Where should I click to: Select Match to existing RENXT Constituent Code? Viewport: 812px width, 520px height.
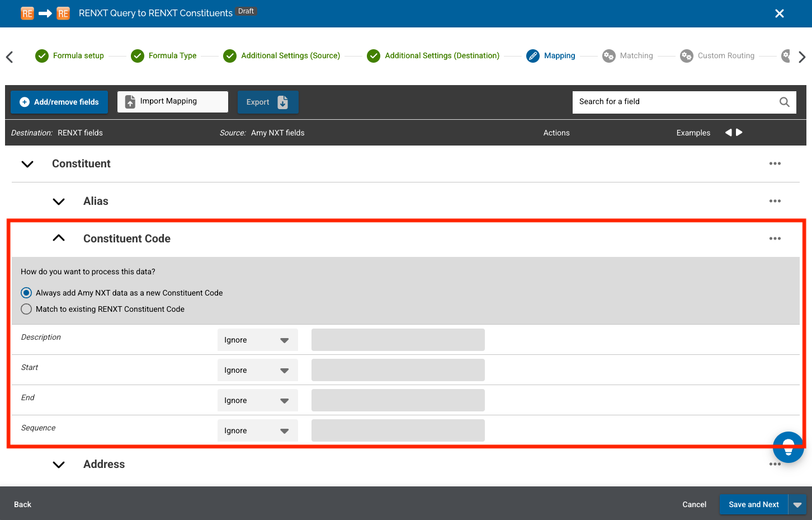pyautogui.click(x=26, y=309)
